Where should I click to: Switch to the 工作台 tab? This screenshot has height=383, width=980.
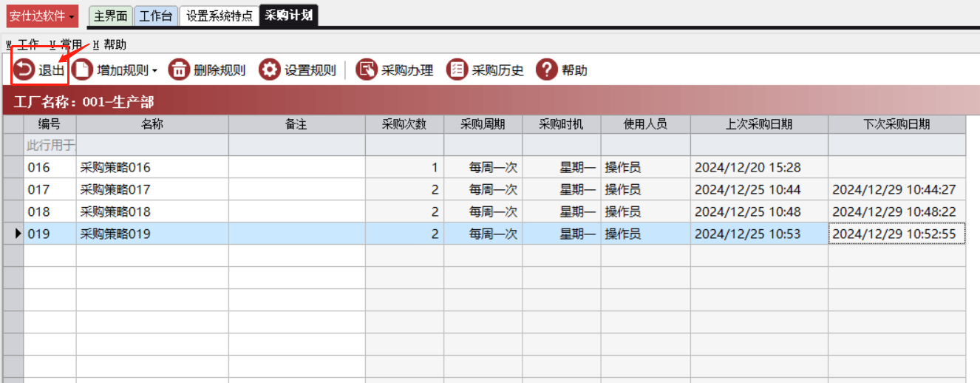156,16
